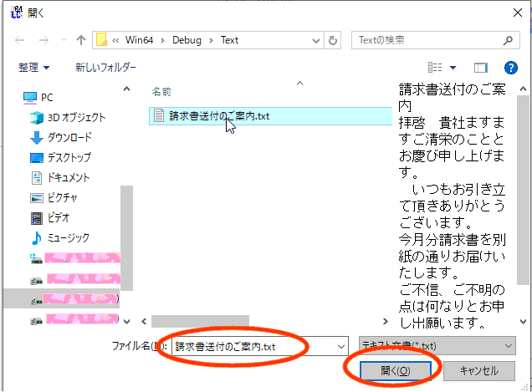
Task: Click the Debug segment in address path
Action: coord(189,40)
